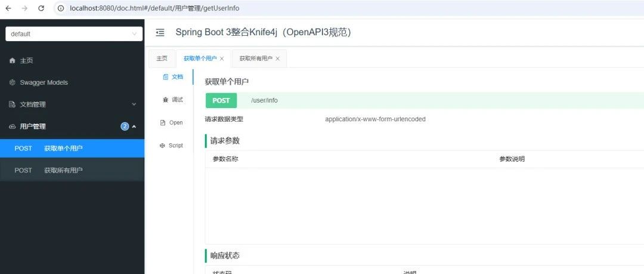Screen dimensions: 644x274
Task: Click the 响应状态 section heading
Action: click(225, 255)
